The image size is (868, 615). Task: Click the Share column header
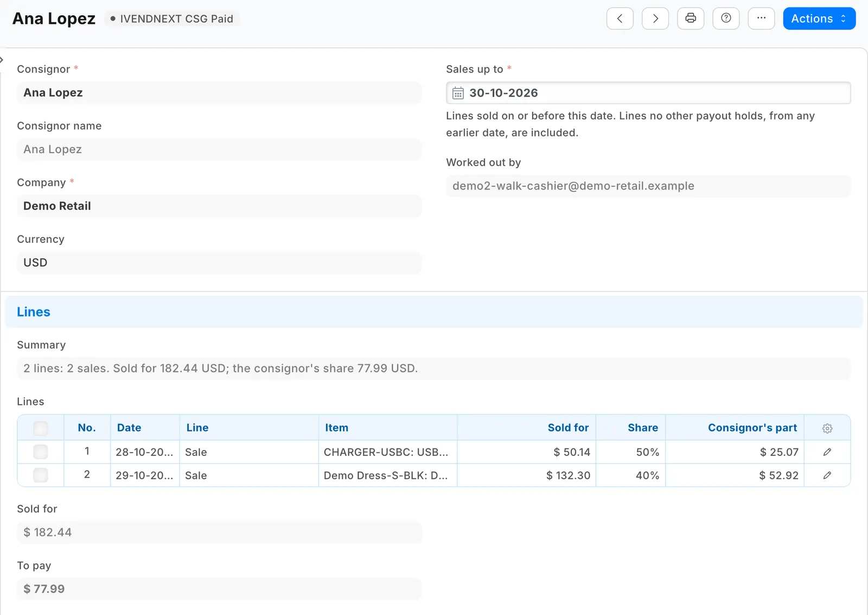[x=631, y=428]
